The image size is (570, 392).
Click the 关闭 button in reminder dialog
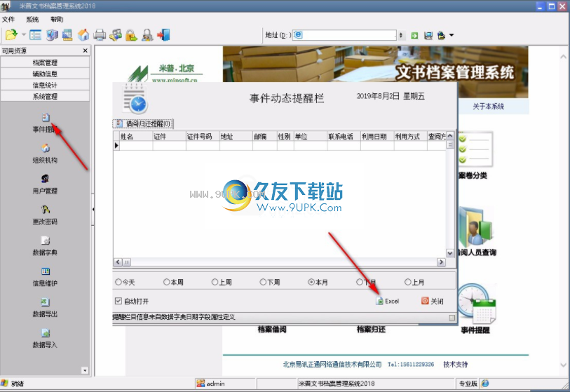(433, 301)
